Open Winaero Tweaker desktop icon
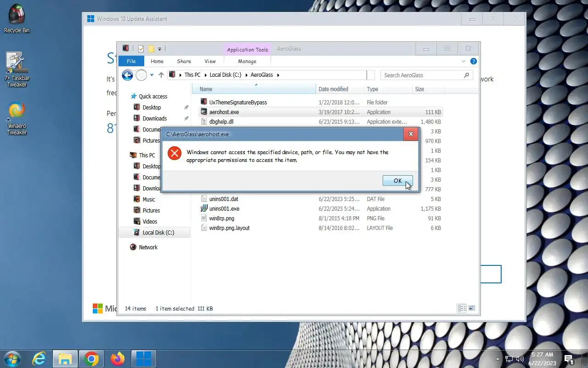Viewport: 588px width, 368px height. (17, 118)
